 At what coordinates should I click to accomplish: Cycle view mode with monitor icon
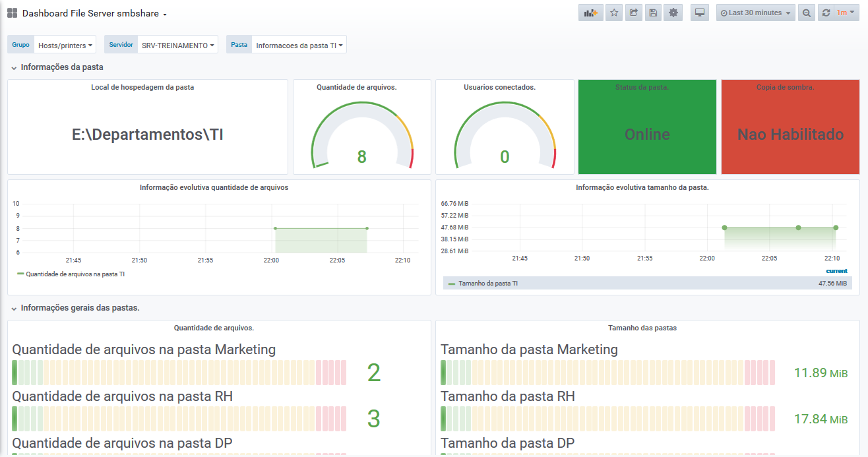(x=700, y=13)
